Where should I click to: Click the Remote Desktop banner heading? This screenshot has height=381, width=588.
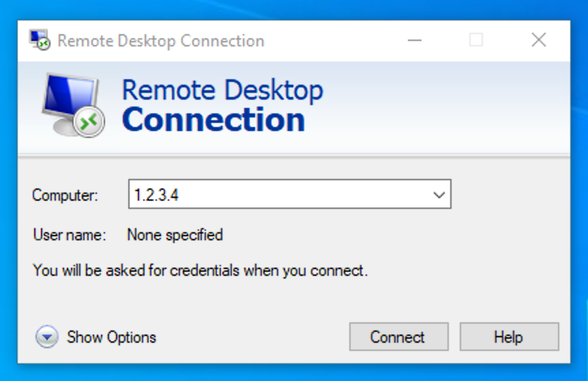pos(222,90)
